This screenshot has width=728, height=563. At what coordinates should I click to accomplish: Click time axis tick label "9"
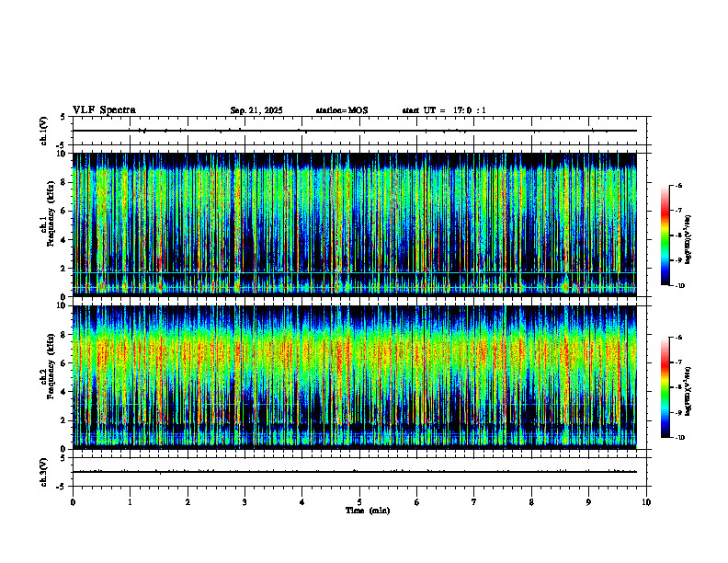[x=588, y=502]
